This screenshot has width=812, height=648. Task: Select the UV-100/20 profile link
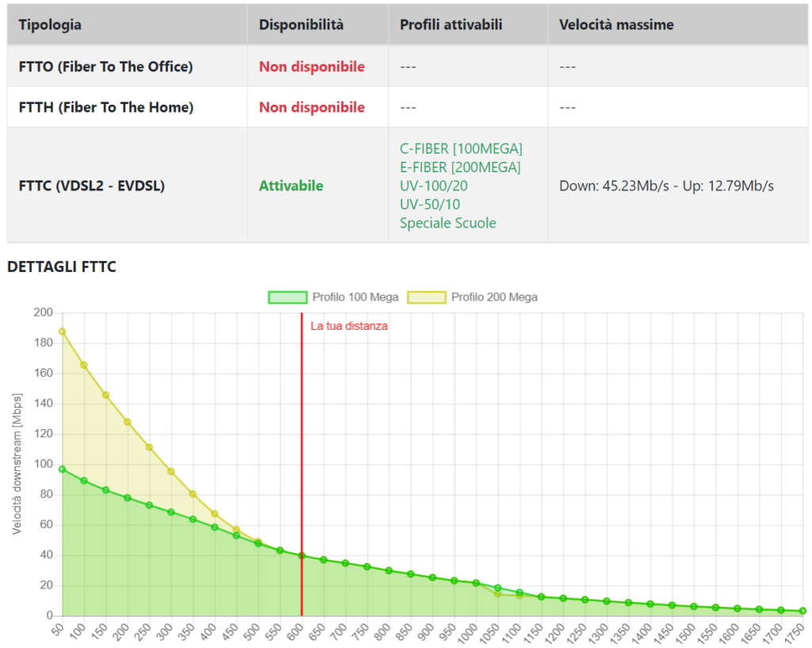[434, 186]
